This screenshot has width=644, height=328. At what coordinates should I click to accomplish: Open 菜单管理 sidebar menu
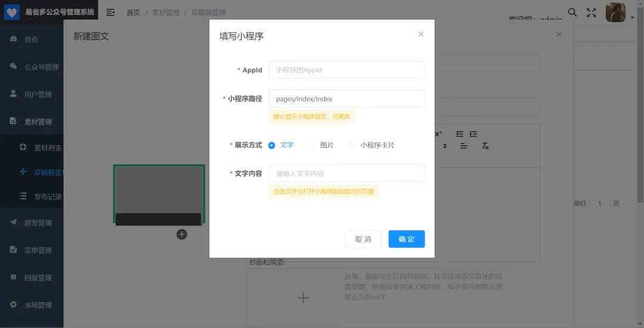tap(32, 250)
